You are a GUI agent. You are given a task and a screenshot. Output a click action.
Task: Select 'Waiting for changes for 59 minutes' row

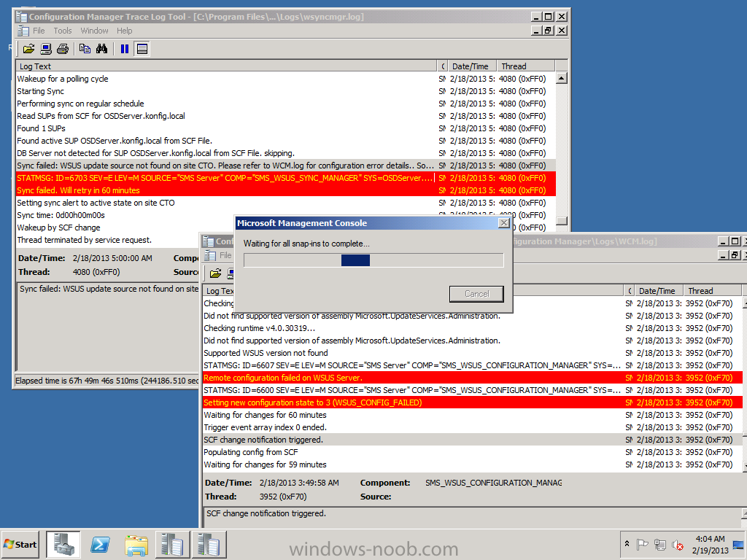point(473,464)
